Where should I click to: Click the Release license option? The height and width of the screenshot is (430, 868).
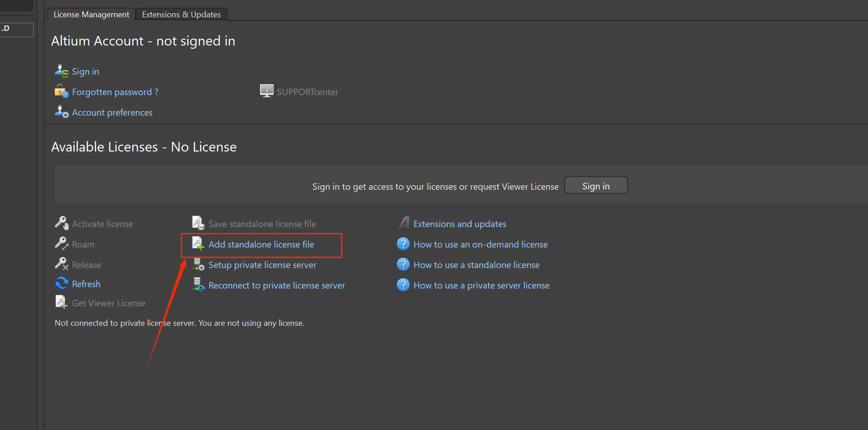tap(87, 265)
